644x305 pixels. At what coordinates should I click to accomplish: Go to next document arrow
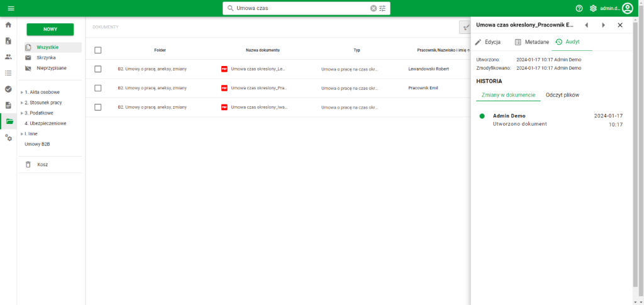[603, 25]
